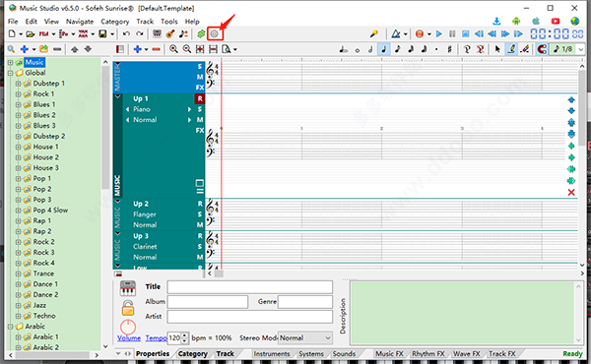Toggle Mute M on Master track
This screenshot has height=364, width=591.
[200, 77]
